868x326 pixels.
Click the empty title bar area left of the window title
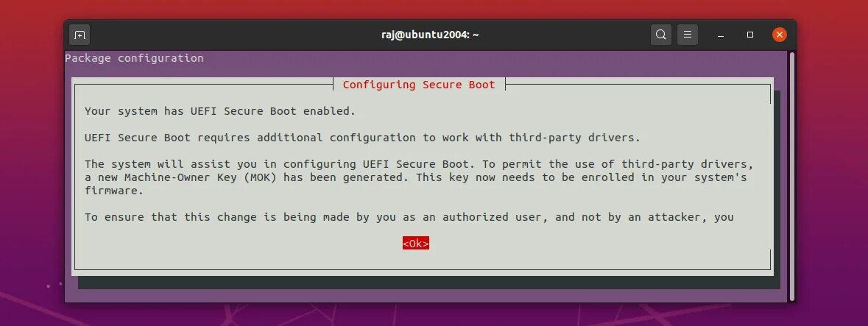click(x=233, y=35)
